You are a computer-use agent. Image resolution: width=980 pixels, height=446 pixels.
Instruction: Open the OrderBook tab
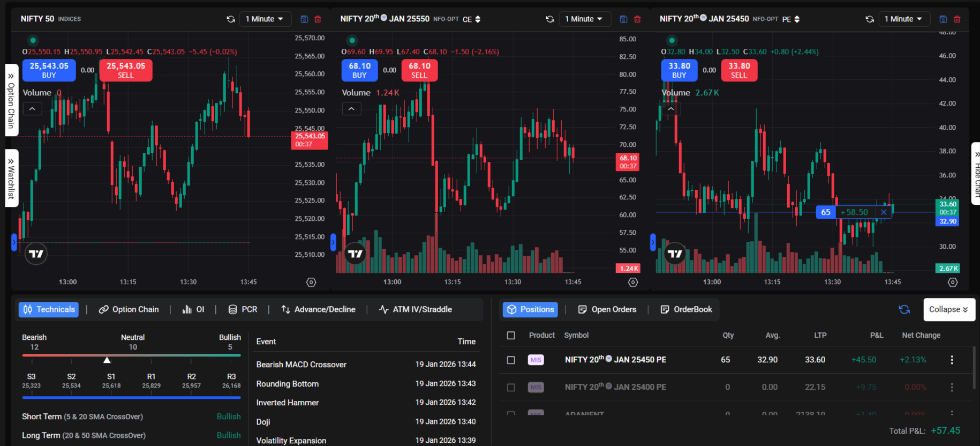(687, 309)
